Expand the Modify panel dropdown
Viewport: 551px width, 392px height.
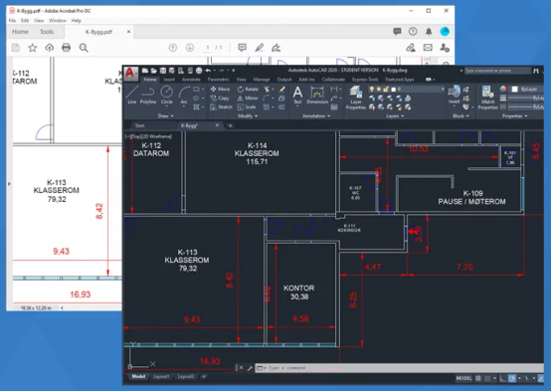[248, 115]
